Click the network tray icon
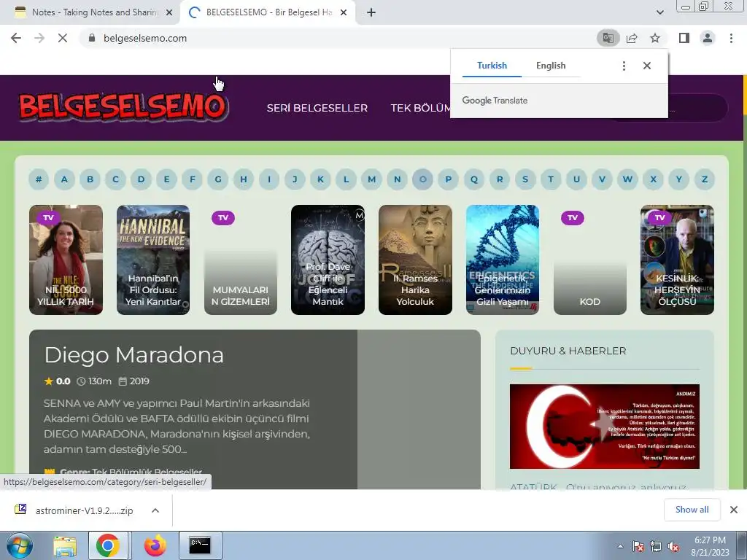Image resolution: width=747 pixels, height=560 pixels. pyautogui.click(x=656, y=547)
